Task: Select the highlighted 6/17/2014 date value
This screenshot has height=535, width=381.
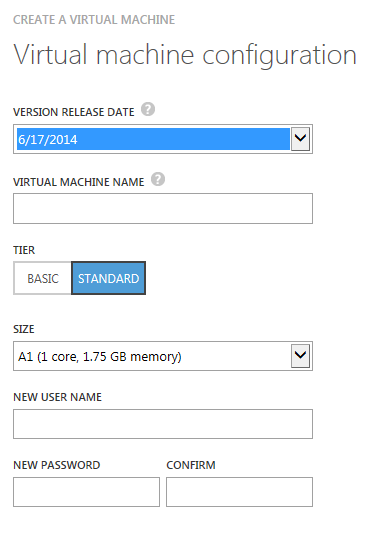Action: (x=153, y=139)
